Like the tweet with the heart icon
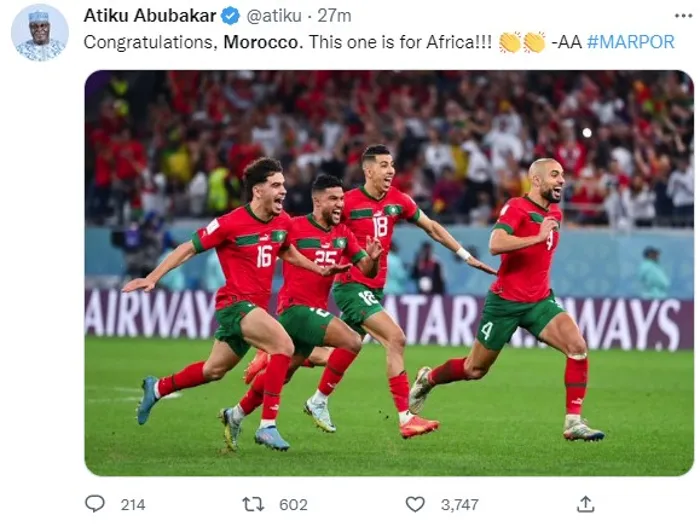This screenshot has width=700, height=527. tap(415, 504)
